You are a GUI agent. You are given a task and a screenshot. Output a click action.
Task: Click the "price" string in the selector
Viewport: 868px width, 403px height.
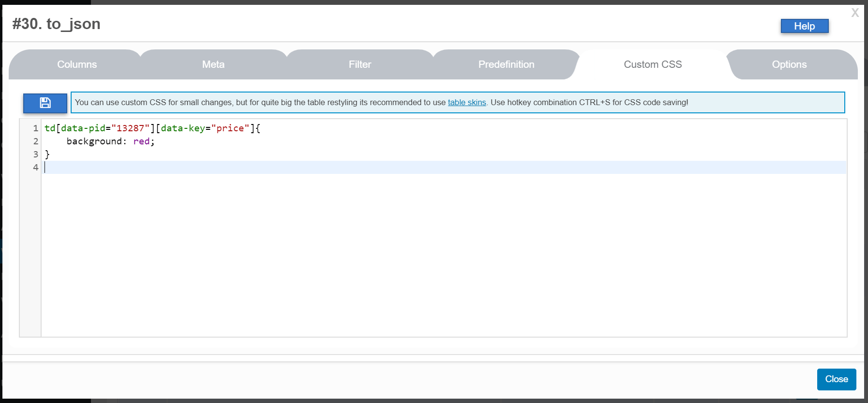[230, 128]
